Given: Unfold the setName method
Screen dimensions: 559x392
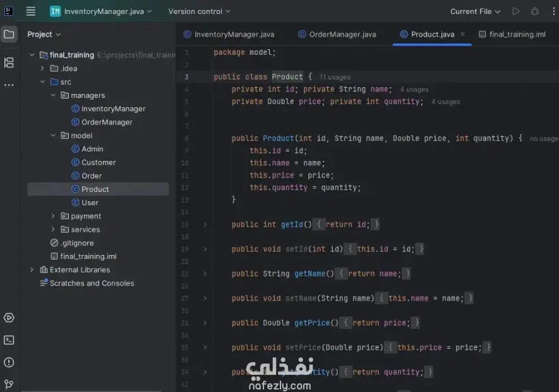Looking at the screenshot, I should coord(205,299).
